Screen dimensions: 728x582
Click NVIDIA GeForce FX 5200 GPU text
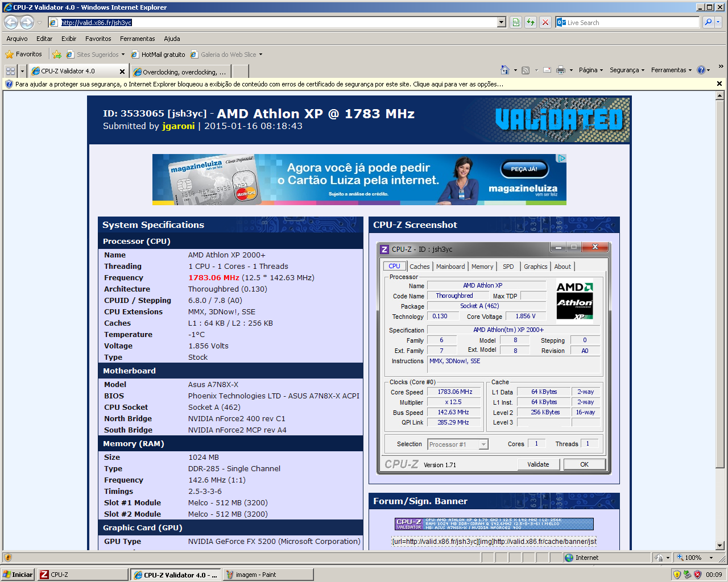pos(274,542)
